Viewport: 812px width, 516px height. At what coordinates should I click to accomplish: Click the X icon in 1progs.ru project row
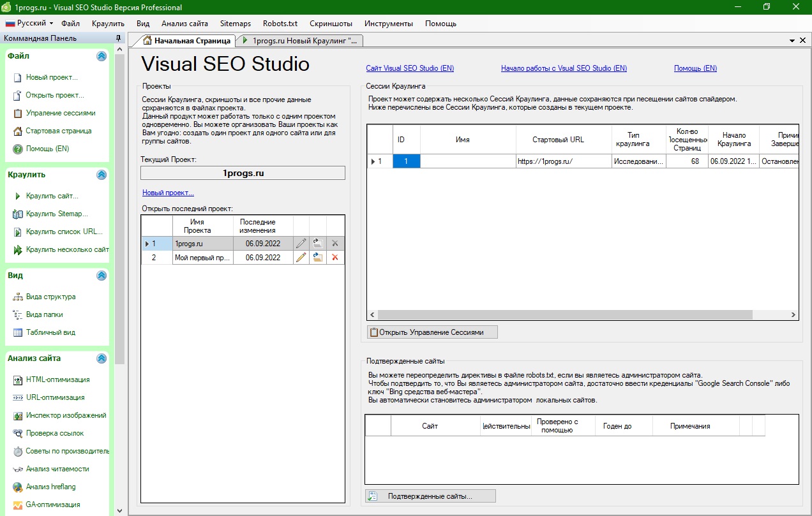point(335,243)
